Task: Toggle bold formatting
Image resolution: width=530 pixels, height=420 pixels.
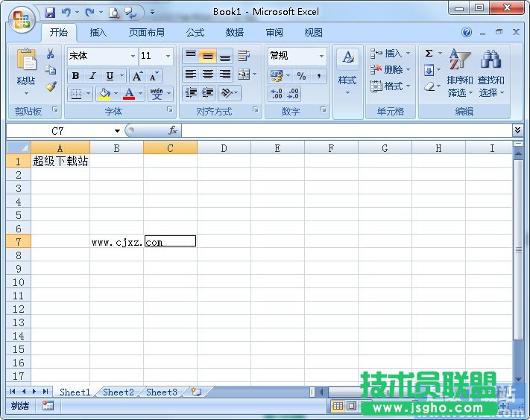Action: pyautogui.click(x=75, y=76)
